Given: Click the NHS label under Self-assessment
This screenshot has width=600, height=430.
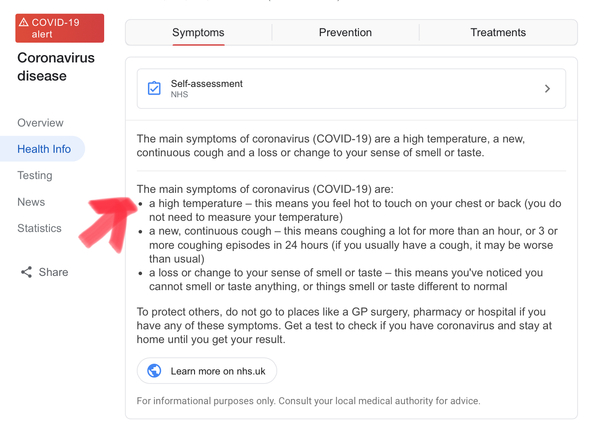Looking at the screenshot, I should (179, 94).
